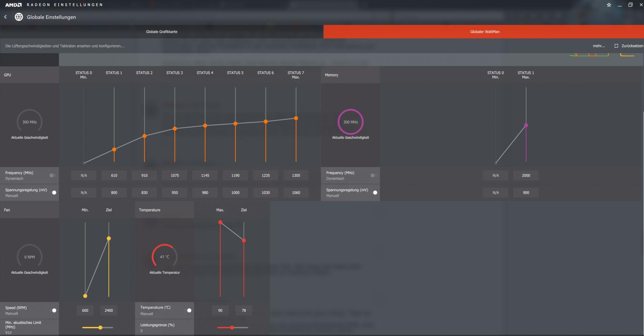Click GPU Status 4 orange slider point
Screen dimensions: 644x336
(x=205, y=126)
